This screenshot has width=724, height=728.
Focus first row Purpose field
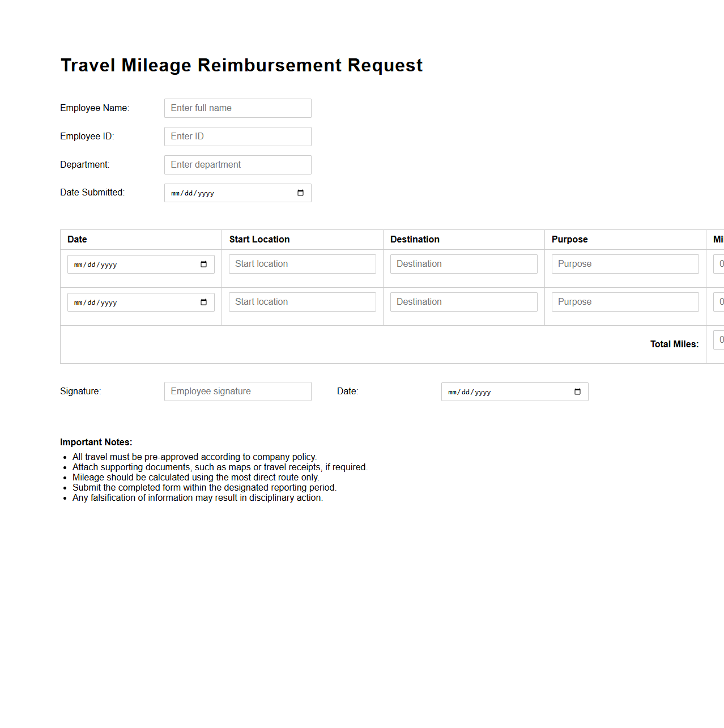625,264
